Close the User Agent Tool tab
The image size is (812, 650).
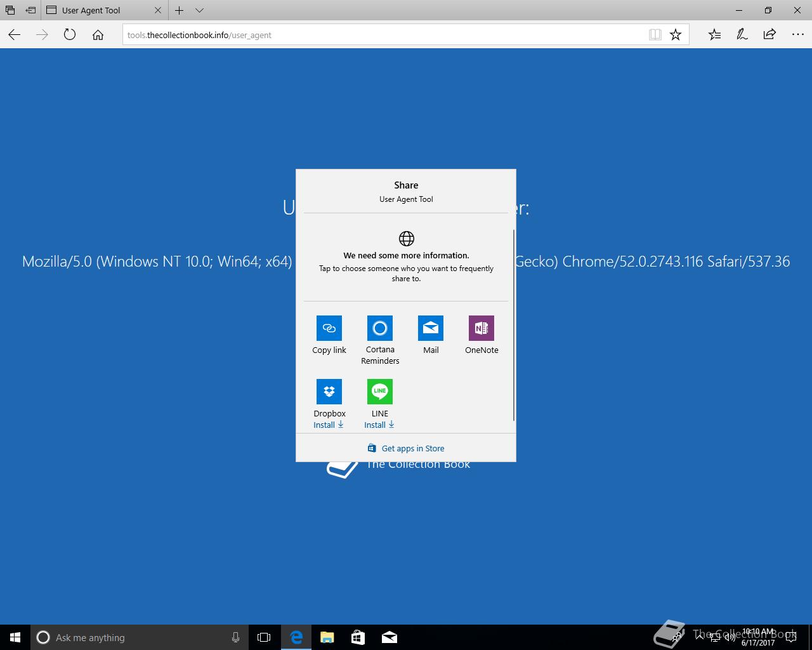click(158, 10)
